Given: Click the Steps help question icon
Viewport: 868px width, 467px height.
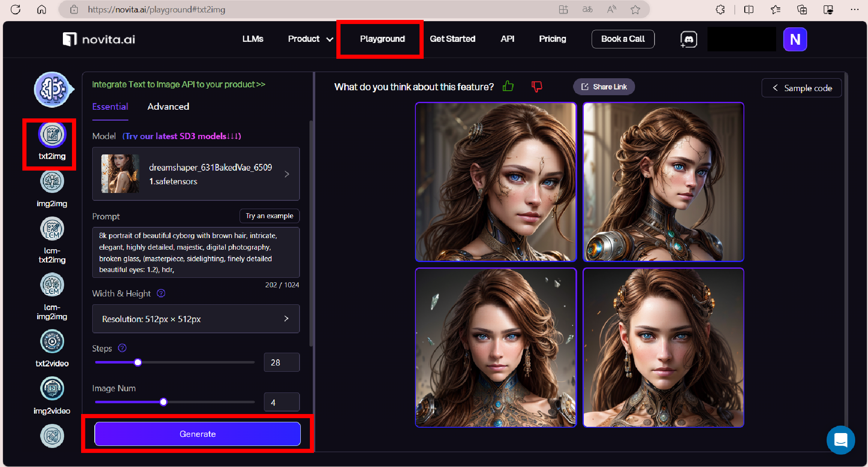Looking at the screenshot, I should point(122,348).
